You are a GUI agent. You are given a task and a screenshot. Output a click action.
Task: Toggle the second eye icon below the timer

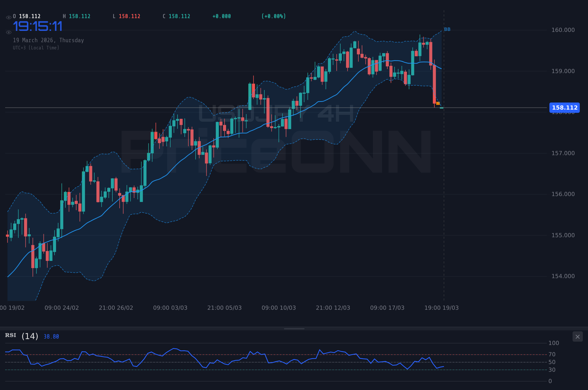[8, 32]
